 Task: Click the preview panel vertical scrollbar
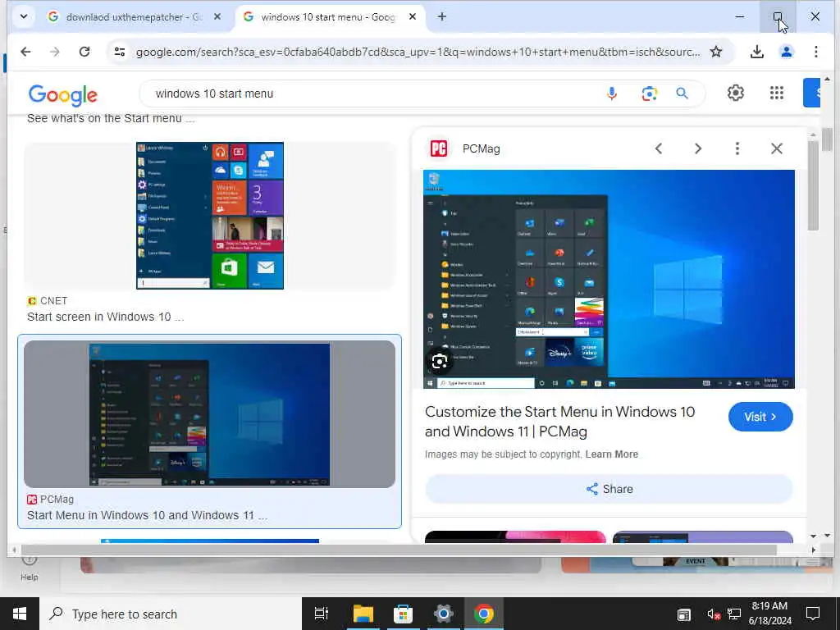(x=813, y=185)
